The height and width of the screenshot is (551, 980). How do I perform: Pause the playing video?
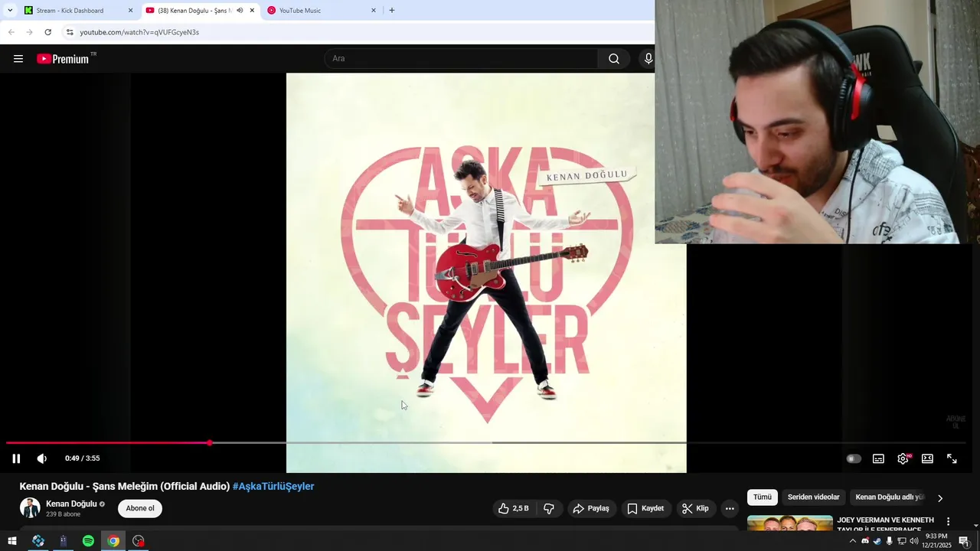[x=16, y=458]
